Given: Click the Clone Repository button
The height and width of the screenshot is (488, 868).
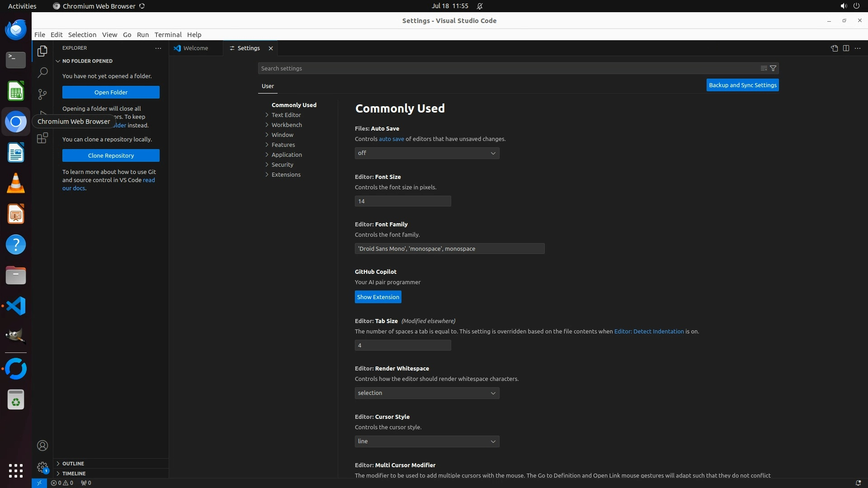Looking at the screenshot, I should (111, 155).
